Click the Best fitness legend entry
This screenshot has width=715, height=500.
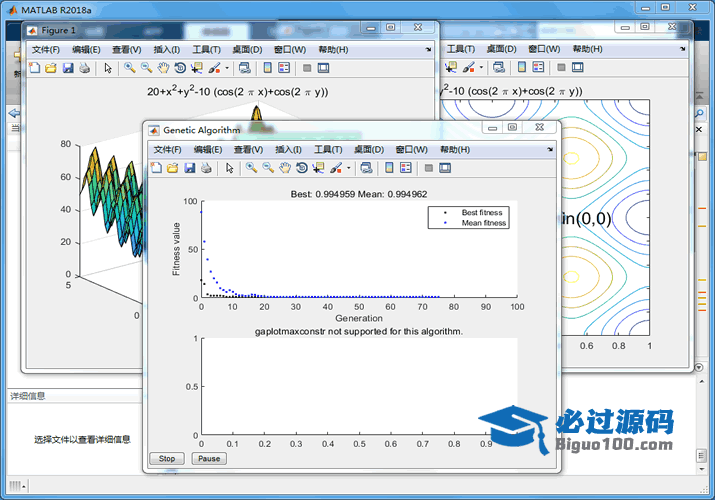point(482,213)
